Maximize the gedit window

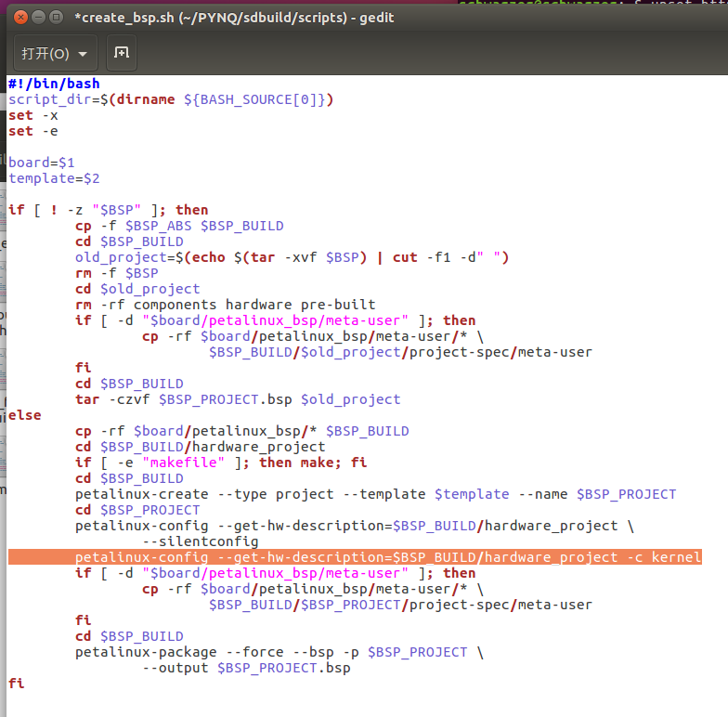click(56, 18)
